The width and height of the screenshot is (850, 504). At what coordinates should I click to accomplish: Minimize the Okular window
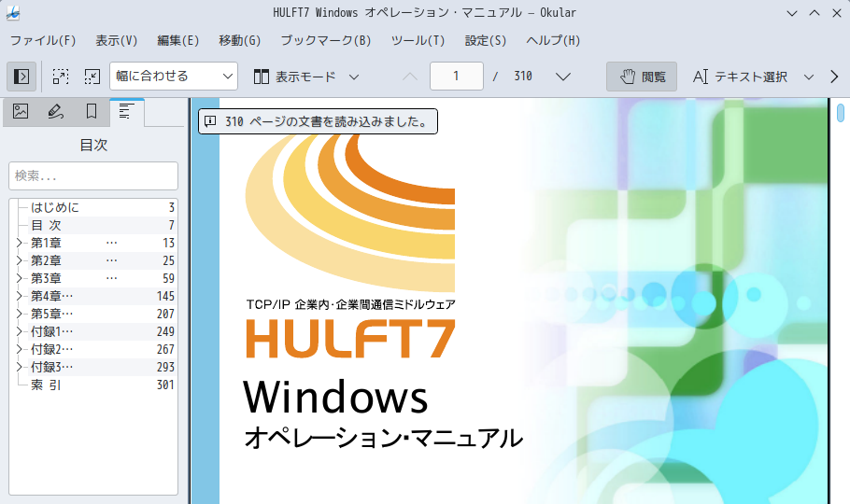pyautogui.click(x=792, y=13)
